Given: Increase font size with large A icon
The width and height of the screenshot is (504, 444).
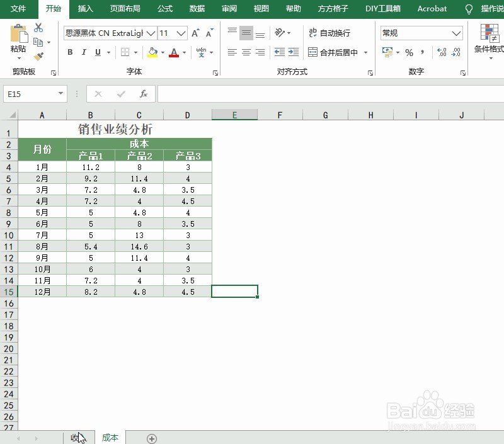Looking at the screenshot, I should click(x=195, y=33).
